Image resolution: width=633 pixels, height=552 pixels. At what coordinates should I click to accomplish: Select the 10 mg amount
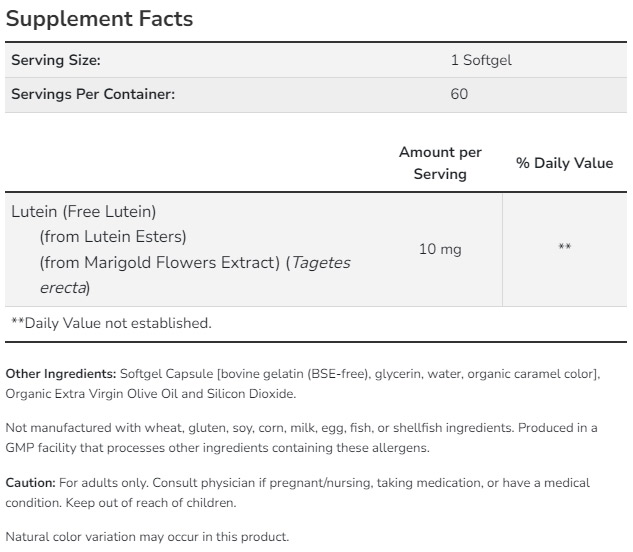(440, 249)
